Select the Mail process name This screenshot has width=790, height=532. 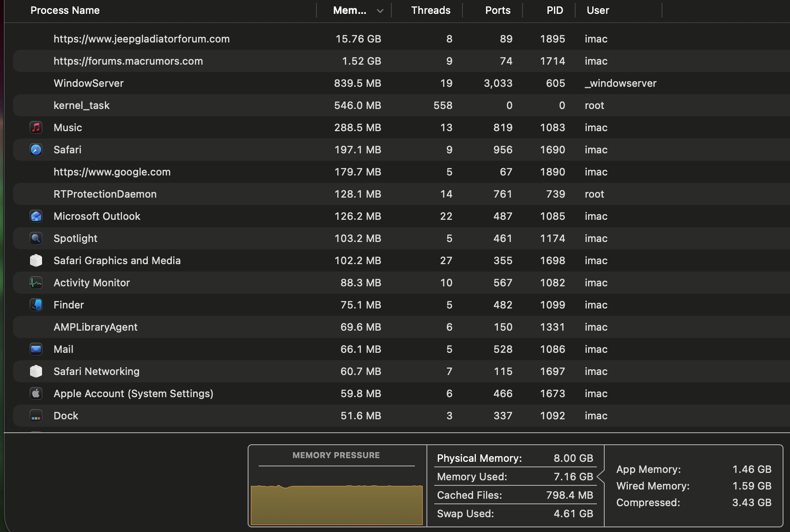click(63, 349)
